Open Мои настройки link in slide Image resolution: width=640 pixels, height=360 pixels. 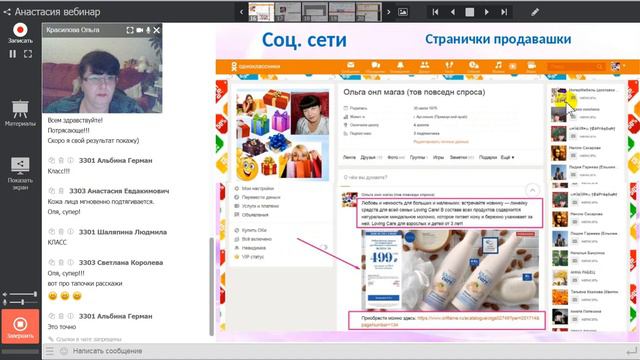(258, 189)
